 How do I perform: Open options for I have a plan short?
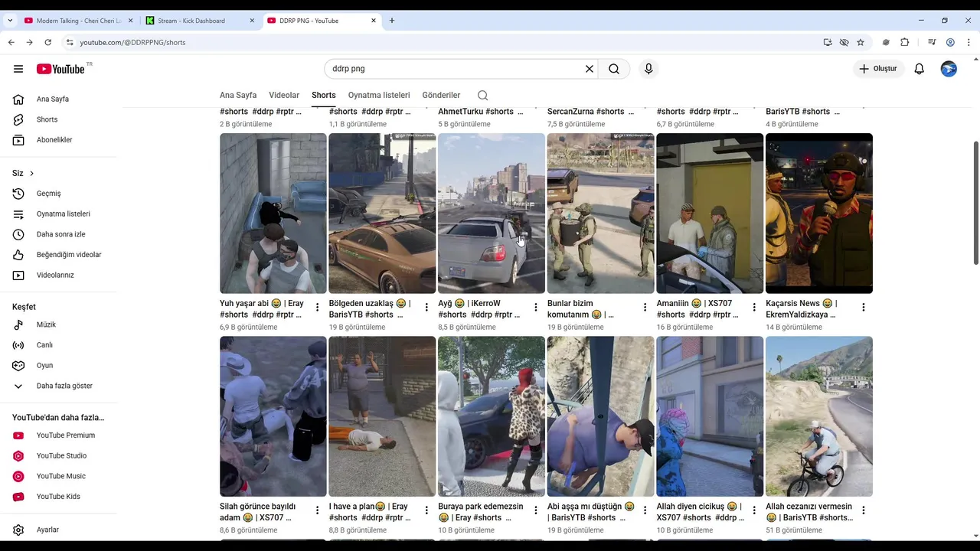(x=426, y=510)
